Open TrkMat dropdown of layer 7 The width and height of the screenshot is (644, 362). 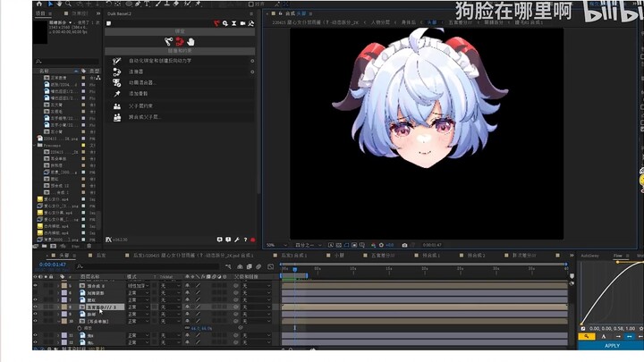170,299
